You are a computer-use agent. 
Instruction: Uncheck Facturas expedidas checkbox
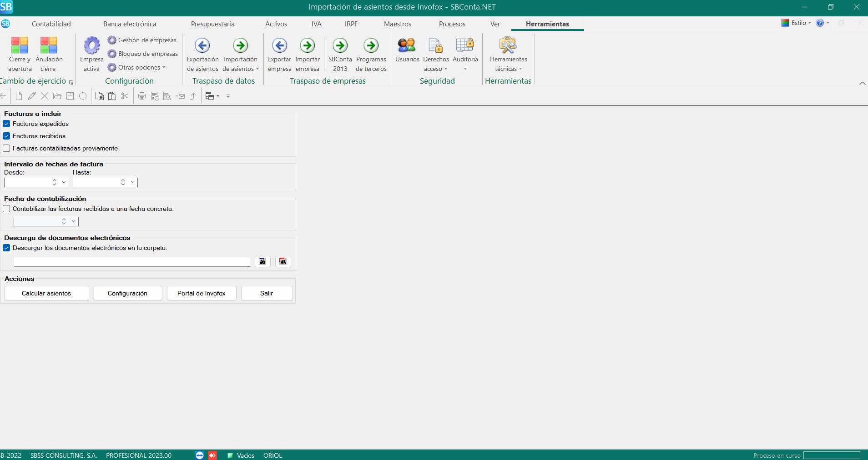point(7,124)
